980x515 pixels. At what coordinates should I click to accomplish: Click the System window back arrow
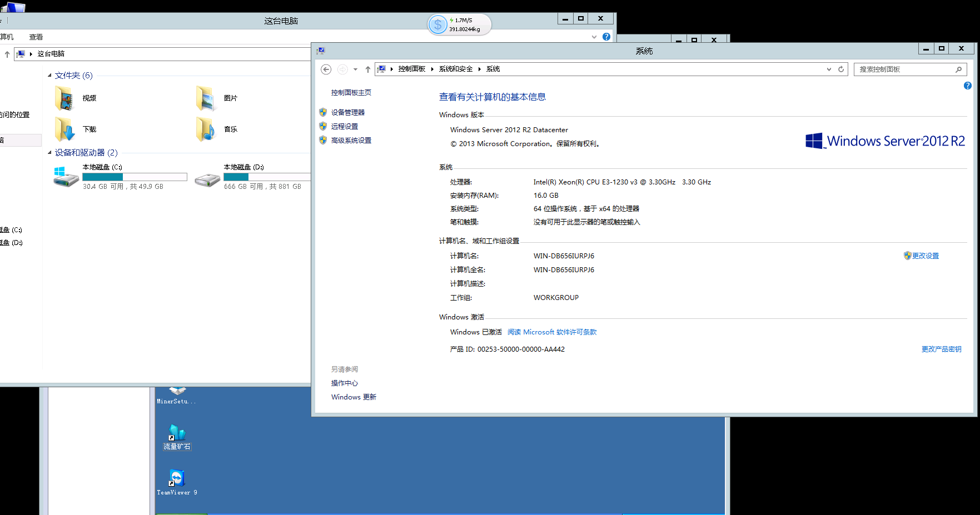click(x=326, y=69)
